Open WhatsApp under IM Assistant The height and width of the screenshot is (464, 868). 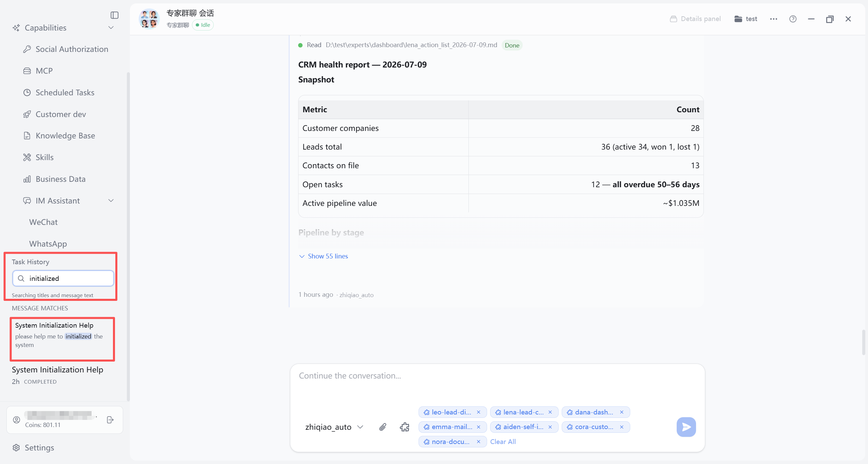pos(48,244)
